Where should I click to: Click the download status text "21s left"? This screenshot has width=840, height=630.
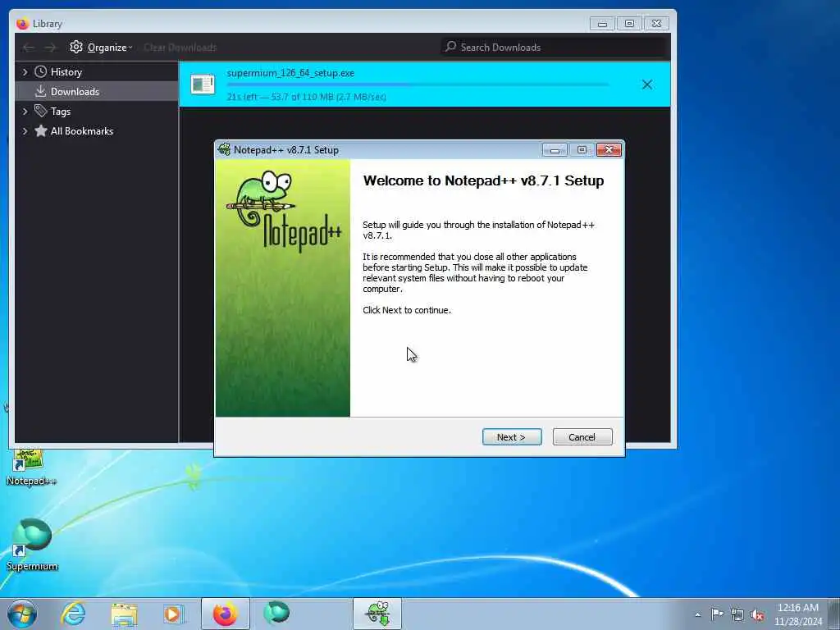[x=242, y=97]
